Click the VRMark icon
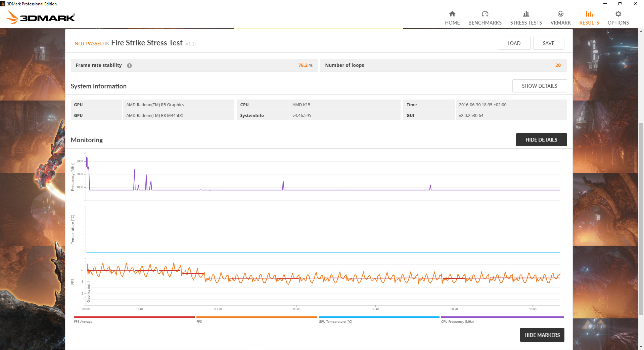Image resolution: width=644 pixels, height=350 pixels. [x=560, y=14]
